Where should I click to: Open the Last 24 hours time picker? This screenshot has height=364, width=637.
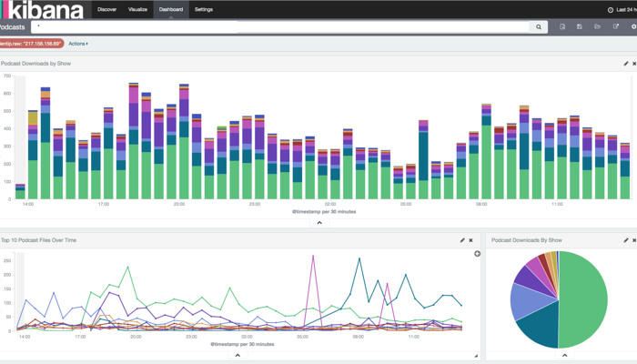point(622,10)
